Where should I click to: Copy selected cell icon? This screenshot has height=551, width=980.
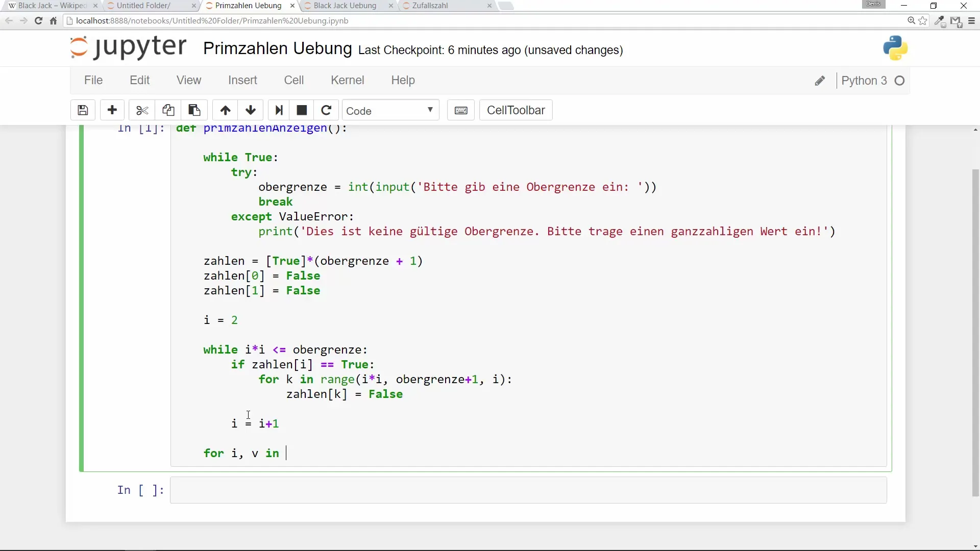coord(168,110)
